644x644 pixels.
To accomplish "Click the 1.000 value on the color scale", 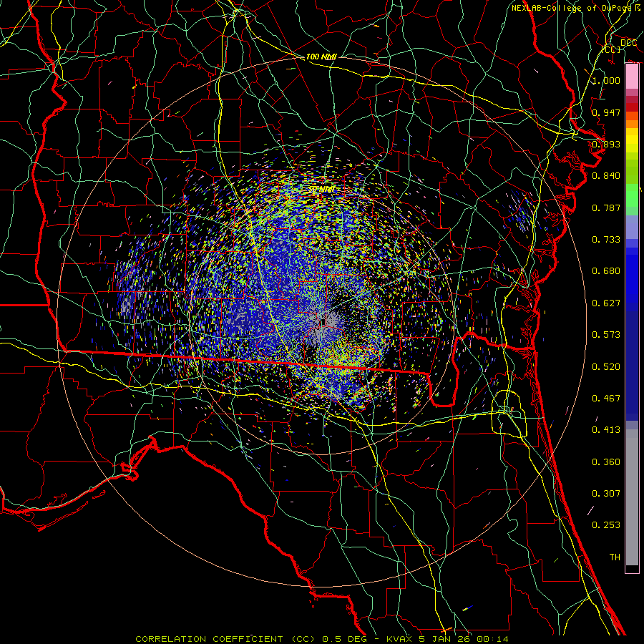I will coord(606,80).
